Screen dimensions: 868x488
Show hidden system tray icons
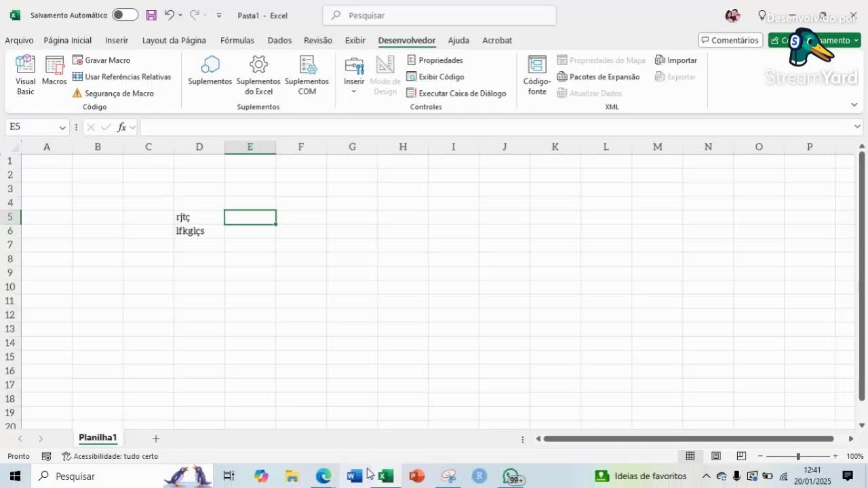tap(706, 476)
